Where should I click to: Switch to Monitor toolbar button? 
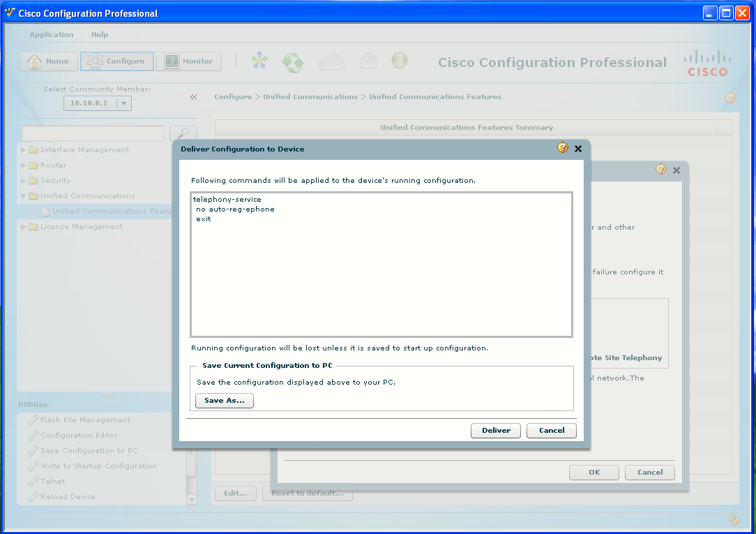point(189,61)
